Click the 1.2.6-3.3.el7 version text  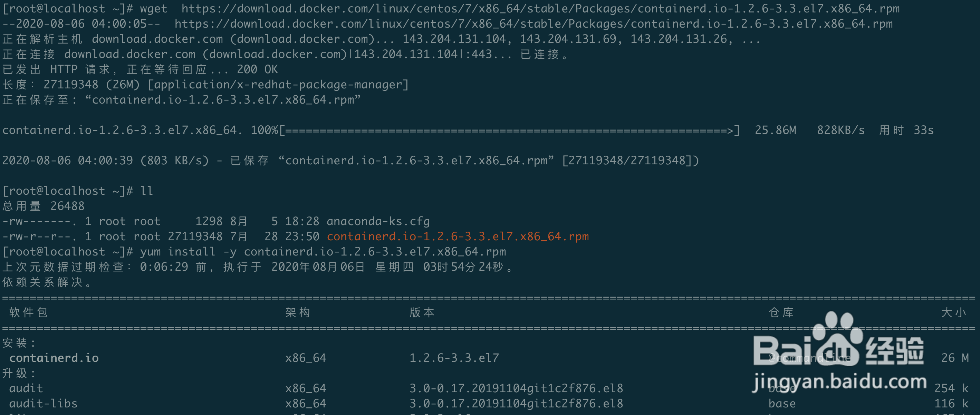coord(454,358)
